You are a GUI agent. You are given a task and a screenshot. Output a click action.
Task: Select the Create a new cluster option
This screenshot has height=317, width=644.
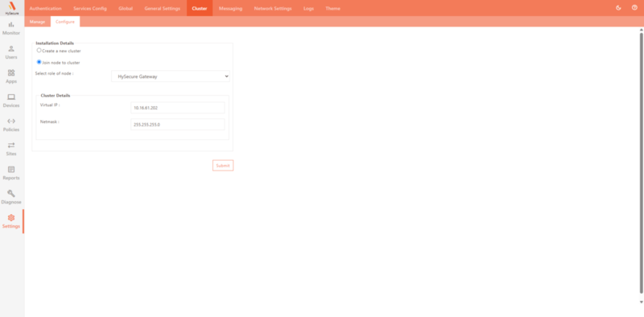pos(39,51)
